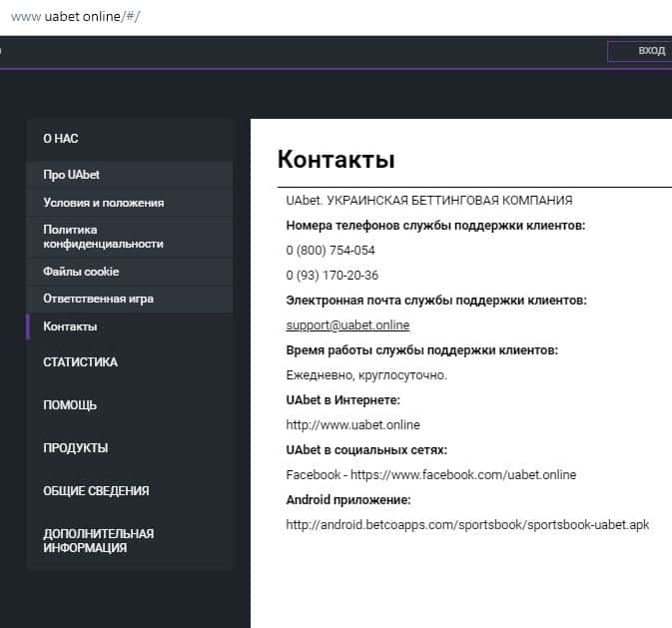The height and width of the screenshot is (628, 672).
Task: Click 'UAbet в Интернете:' label
Action: click(x=342, y=400)
